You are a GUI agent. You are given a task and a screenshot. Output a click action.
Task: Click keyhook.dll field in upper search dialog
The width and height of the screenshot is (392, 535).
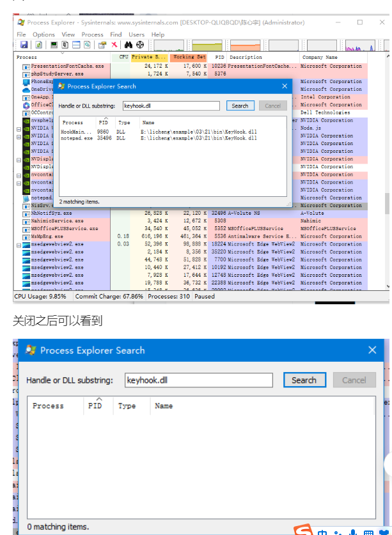(x=170, y=106)
